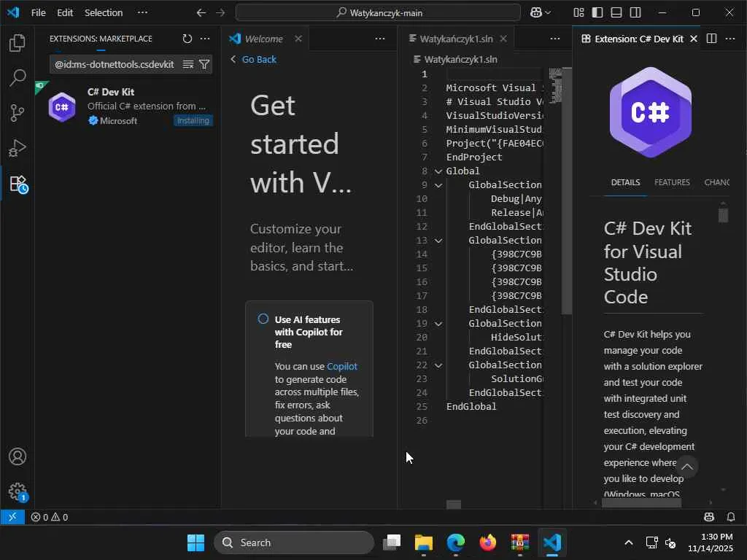This screenshot has width=747, height=560.
Task: Open the Manage gear icon
Action: 18,492
